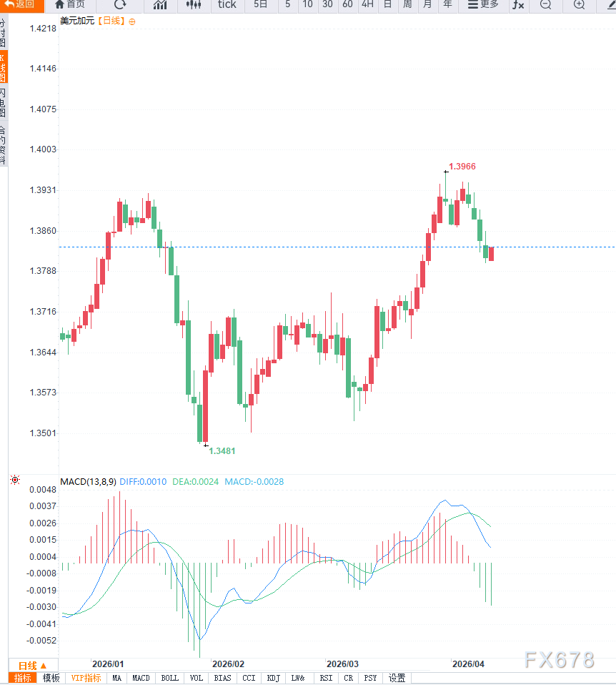
Task: Click the red sun icon beside MACD
Action: pyautogui.click(x=15, y=481)
